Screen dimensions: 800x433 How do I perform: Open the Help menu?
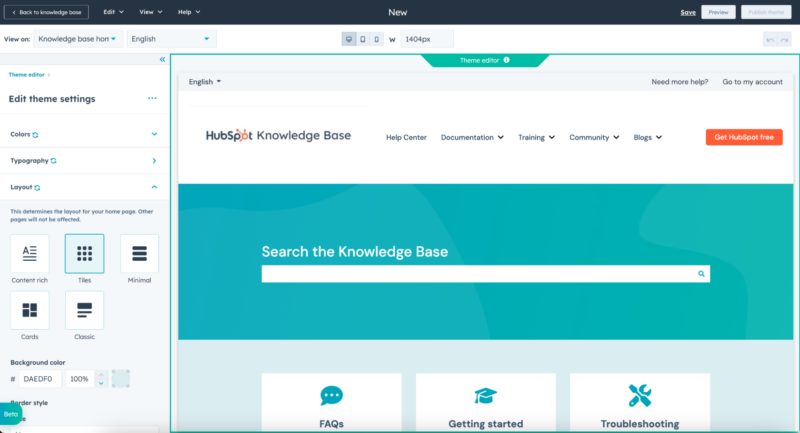click(x=189, y=12)
